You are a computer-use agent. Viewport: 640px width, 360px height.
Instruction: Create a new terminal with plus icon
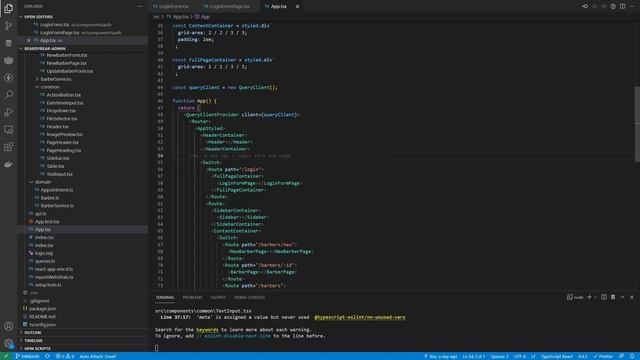(589, 297)
